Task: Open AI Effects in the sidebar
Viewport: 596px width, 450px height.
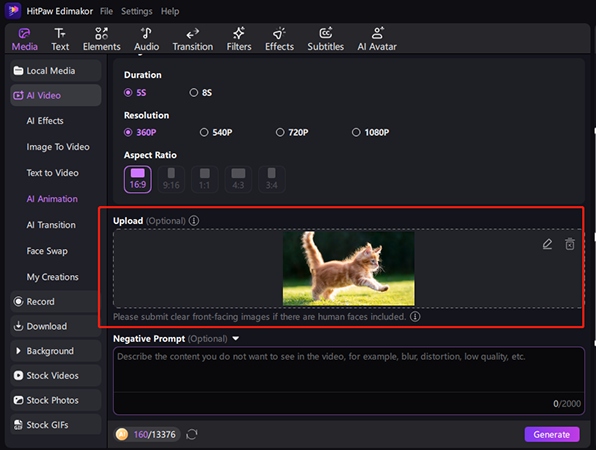Action: [45, 121]
